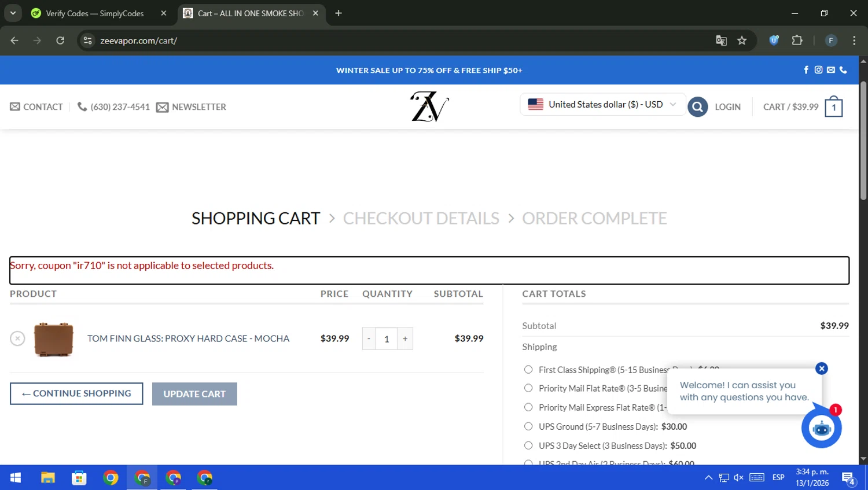Close the chatbot welcome message
This screenshot has height=490, width=868.
[x=821, y=369]
